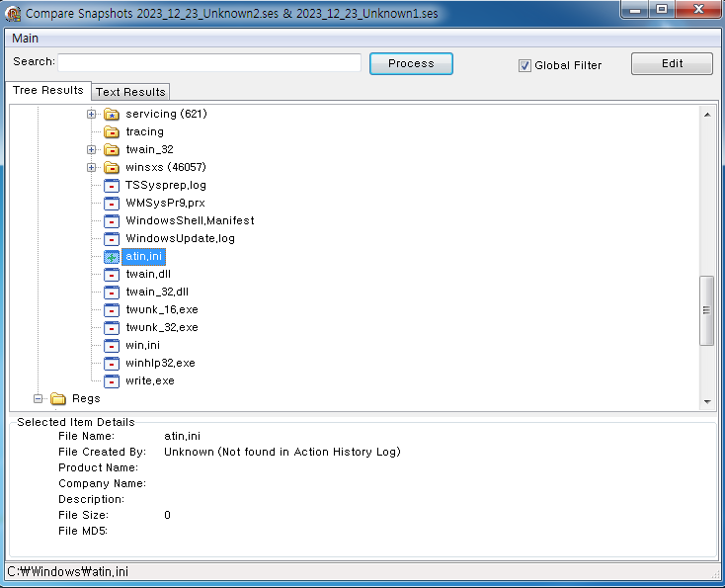Viewport: 725px width, 588px height.
Task: Select the tracing folder label
Action: 145,131
